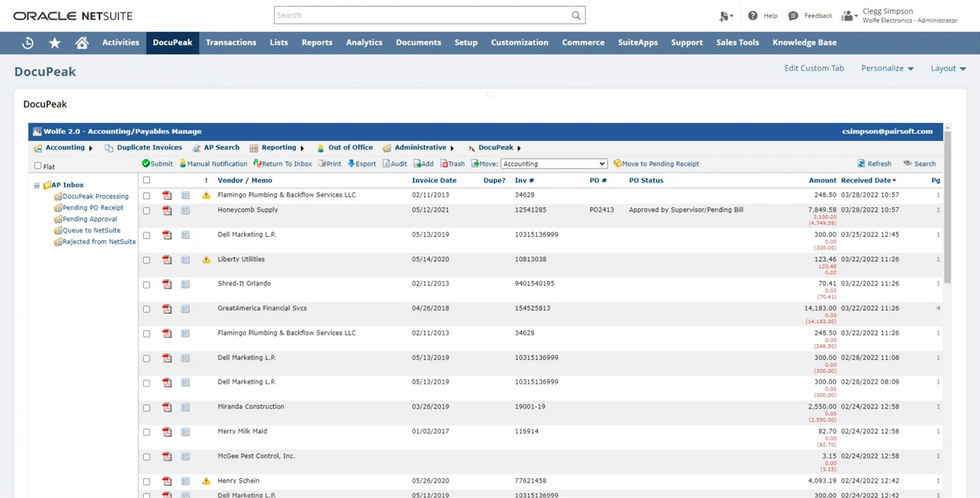
Task: Collapse the AP Inbox tree node
Action: (x=37, y=185)
